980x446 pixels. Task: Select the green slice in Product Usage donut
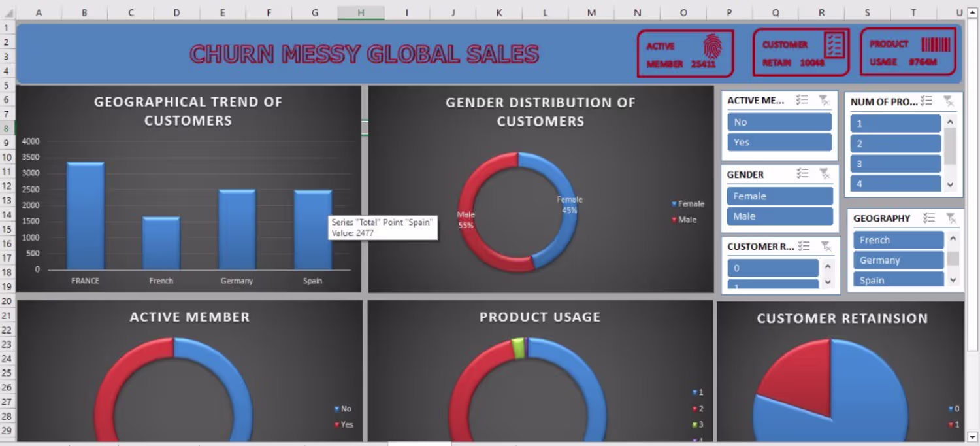519,348
